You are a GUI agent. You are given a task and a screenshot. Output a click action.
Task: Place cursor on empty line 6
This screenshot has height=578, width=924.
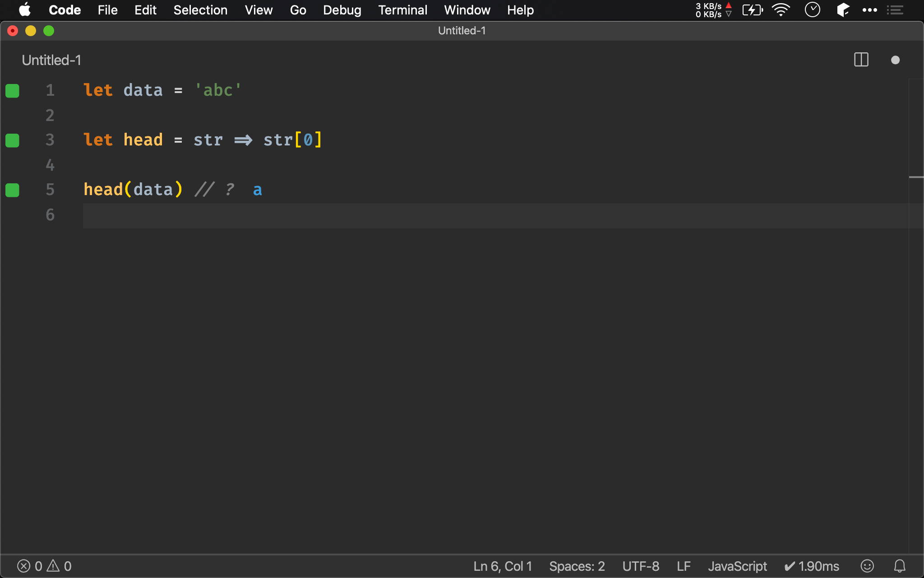tap(495, 215)
